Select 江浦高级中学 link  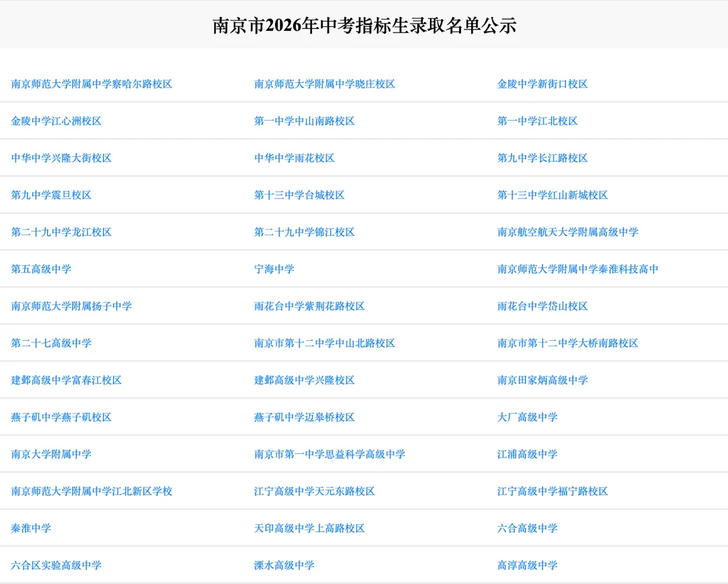click(x=527, y=454)
